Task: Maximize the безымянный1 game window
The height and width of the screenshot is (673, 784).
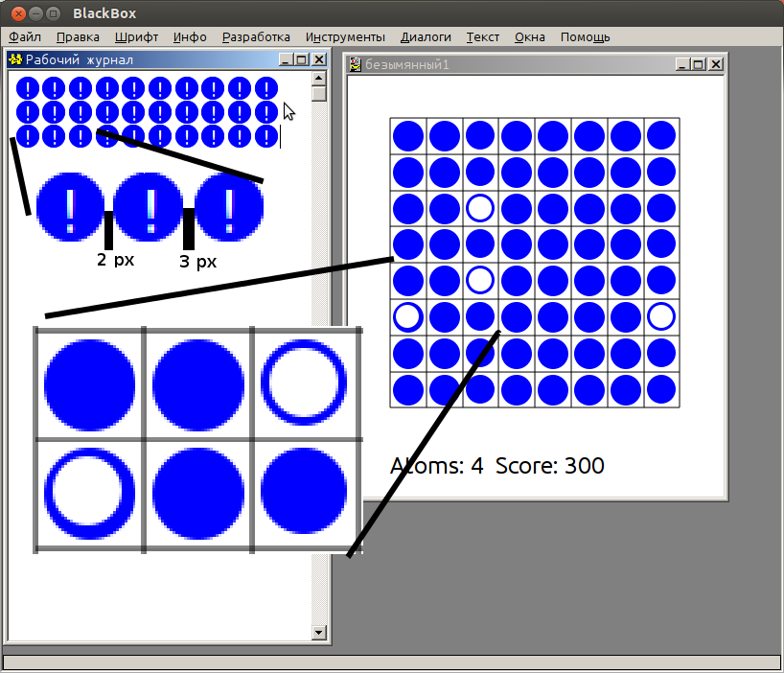Action: 698,65
